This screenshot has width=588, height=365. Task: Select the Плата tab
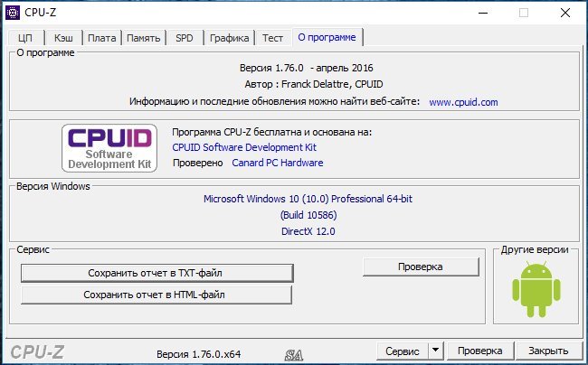click(x=101, y=38)
